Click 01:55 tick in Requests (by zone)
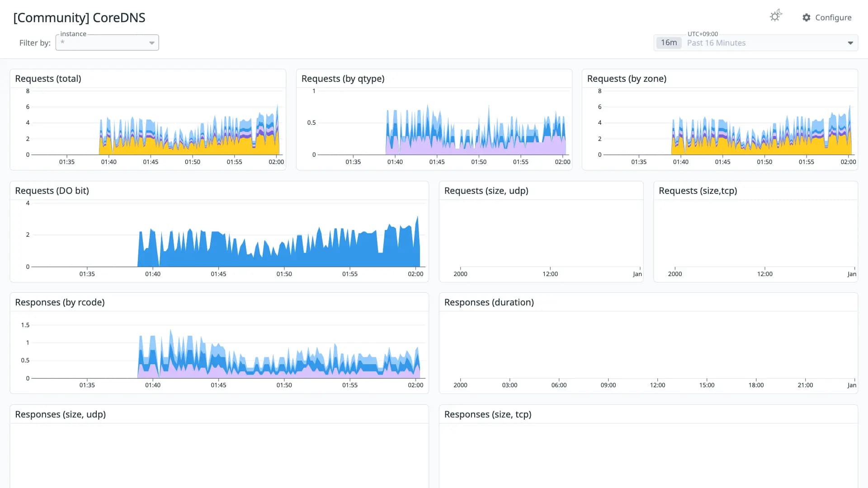 pos(807,162)
